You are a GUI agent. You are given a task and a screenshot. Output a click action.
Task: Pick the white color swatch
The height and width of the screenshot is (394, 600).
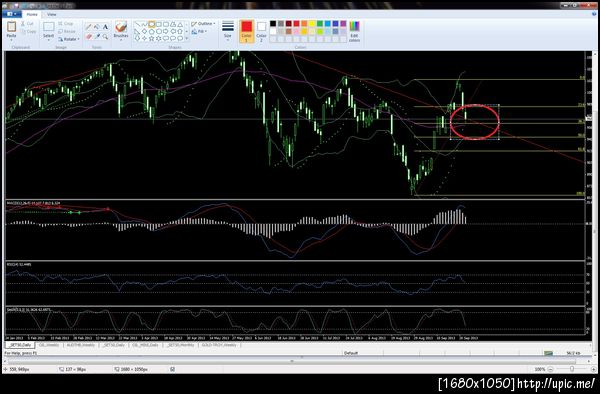point(273,31)
